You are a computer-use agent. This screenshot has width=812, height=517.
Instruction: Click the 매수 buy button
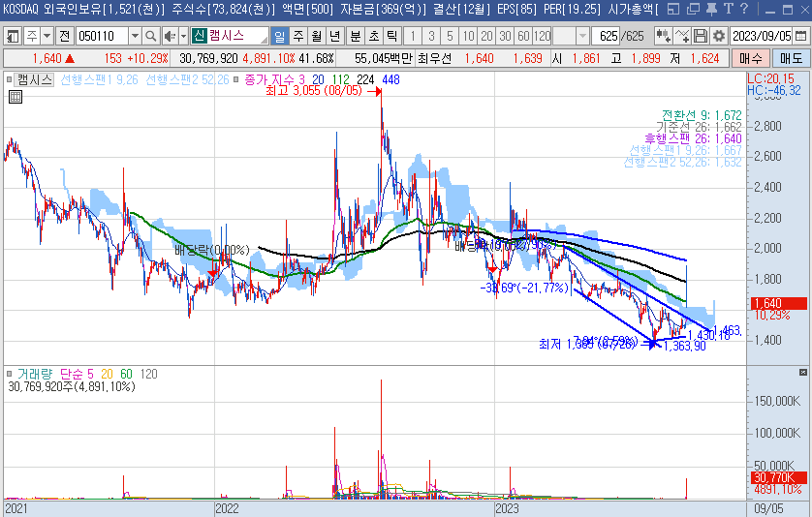pos(751,58)
